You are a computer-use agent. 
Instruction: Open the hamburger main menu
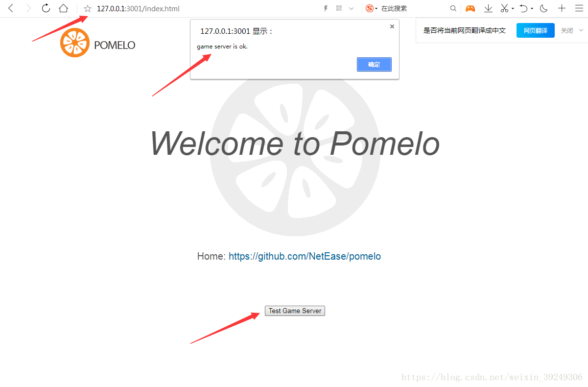point(579,8)
